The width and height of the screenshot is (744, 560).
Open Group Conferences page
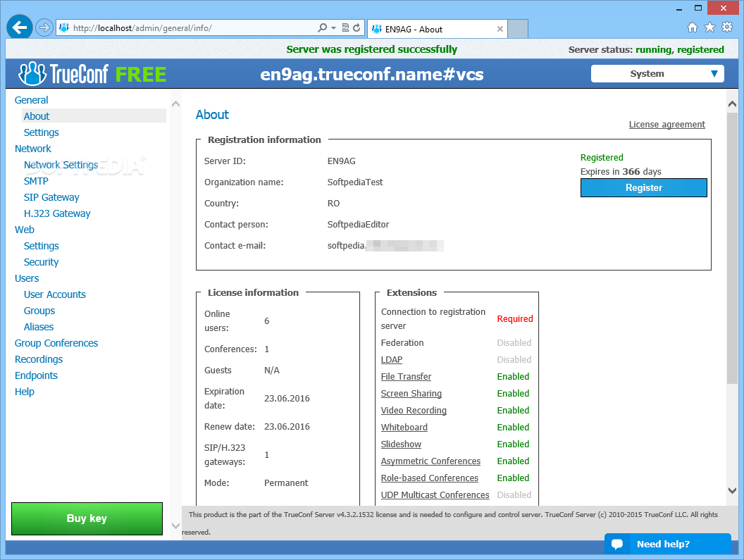click(56, 343)
